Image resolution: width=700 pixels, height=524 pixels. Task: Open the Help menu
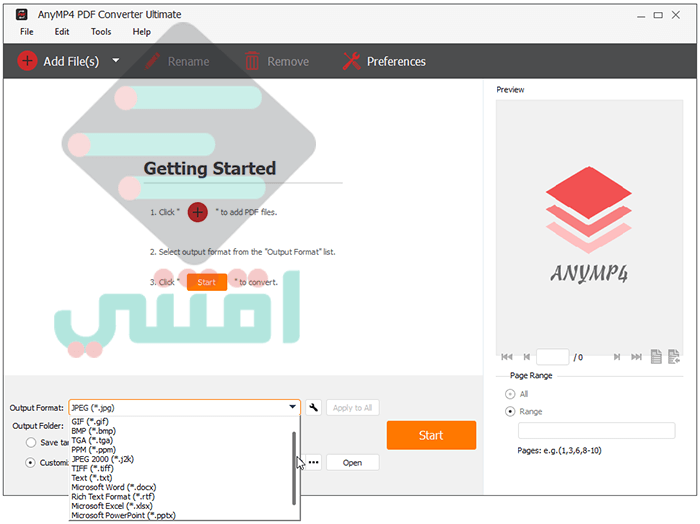pyautogui.click(x=142, y=32)
